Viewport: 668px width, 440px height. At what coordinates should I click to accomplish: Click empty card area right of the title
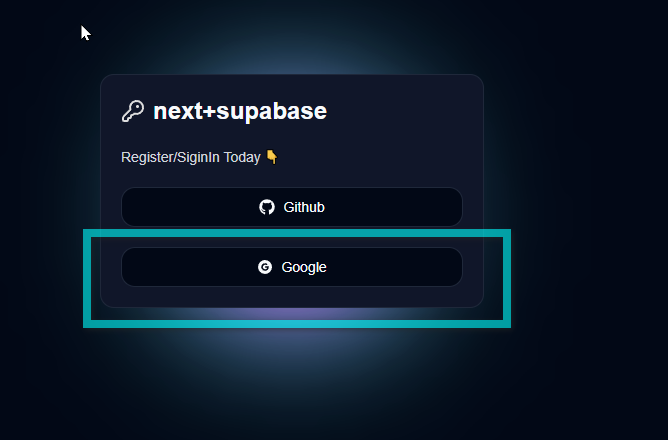[x=410, y=111]
